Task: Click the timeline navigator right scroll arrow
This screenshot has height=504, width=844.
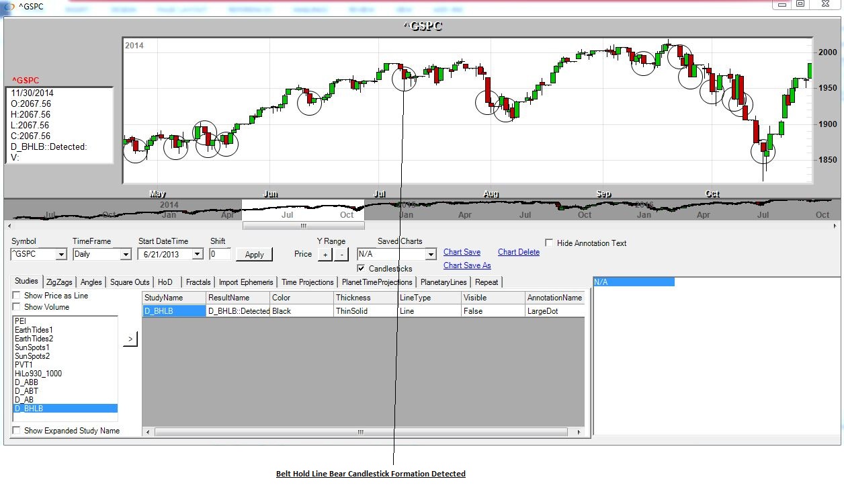Action: click(836, 226)
